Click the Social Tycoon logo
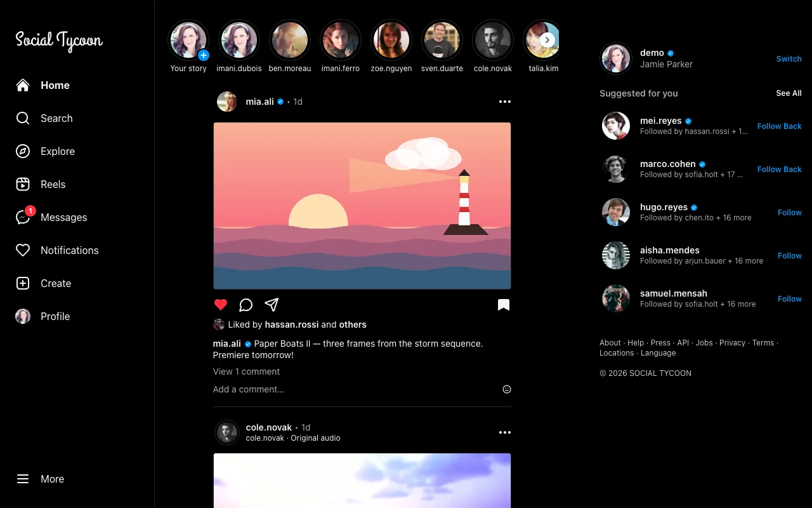The image size is (812, 508). coord(59,41)
